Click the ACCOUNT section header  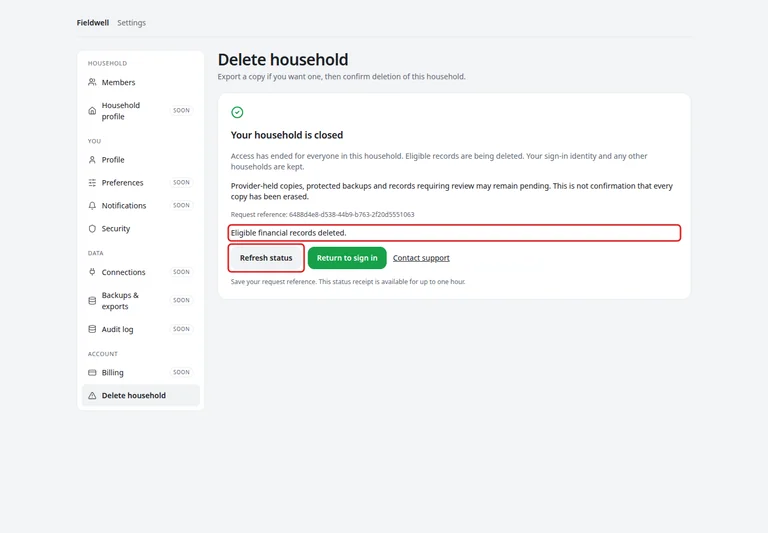coord(103,354)
